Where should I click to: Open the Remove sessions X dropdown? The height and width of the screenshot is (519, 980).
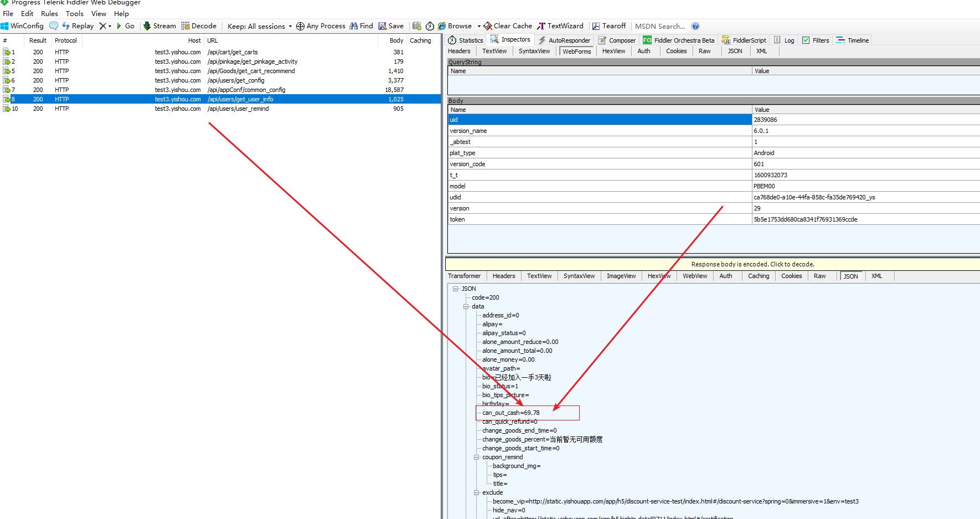[105, 26]
